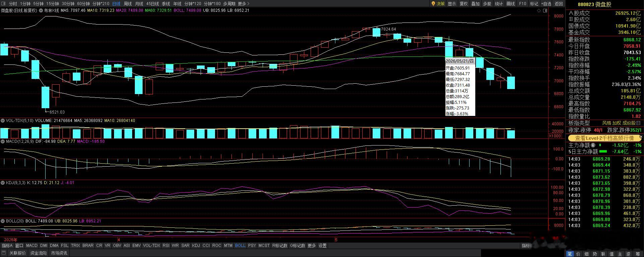Open the 资金流向 bottom tab

click(x=38, y=253)
